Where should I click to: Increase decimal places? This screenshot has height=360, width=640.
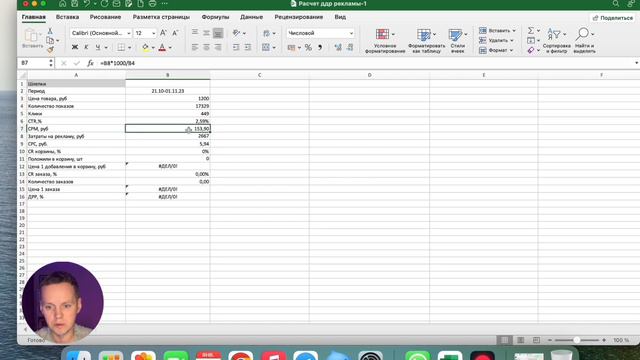(x=338, y=48)
